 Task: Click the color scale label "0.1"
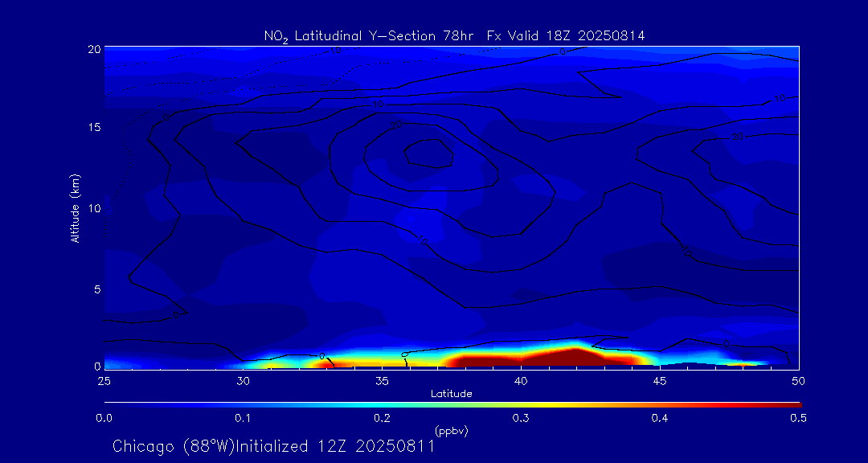[x=243, y=418]
